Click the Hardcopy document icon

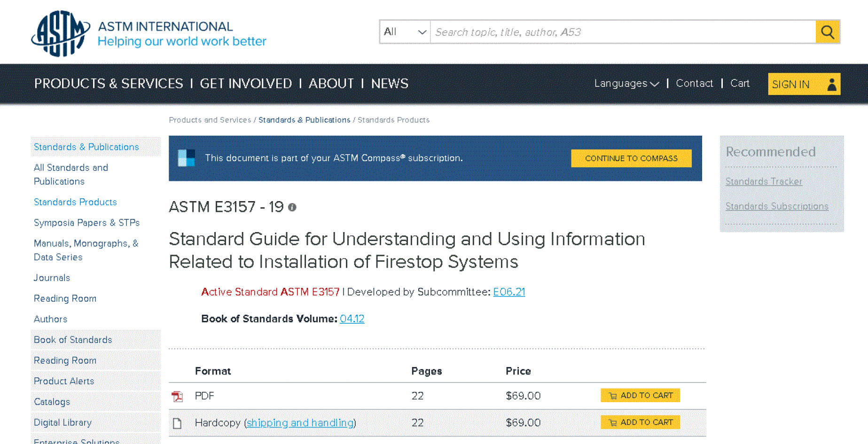click(x=177, y=423)
